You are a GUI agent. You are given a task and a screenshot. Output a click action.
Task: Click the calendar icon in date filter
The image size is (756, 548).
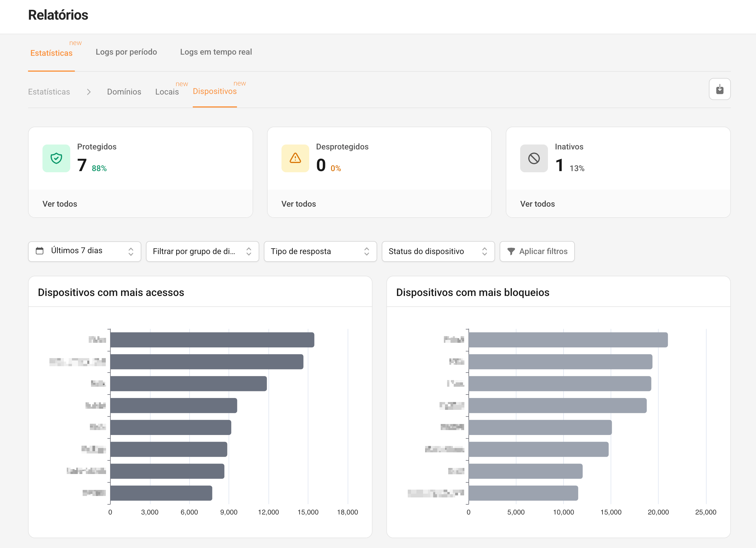(40, 251)
